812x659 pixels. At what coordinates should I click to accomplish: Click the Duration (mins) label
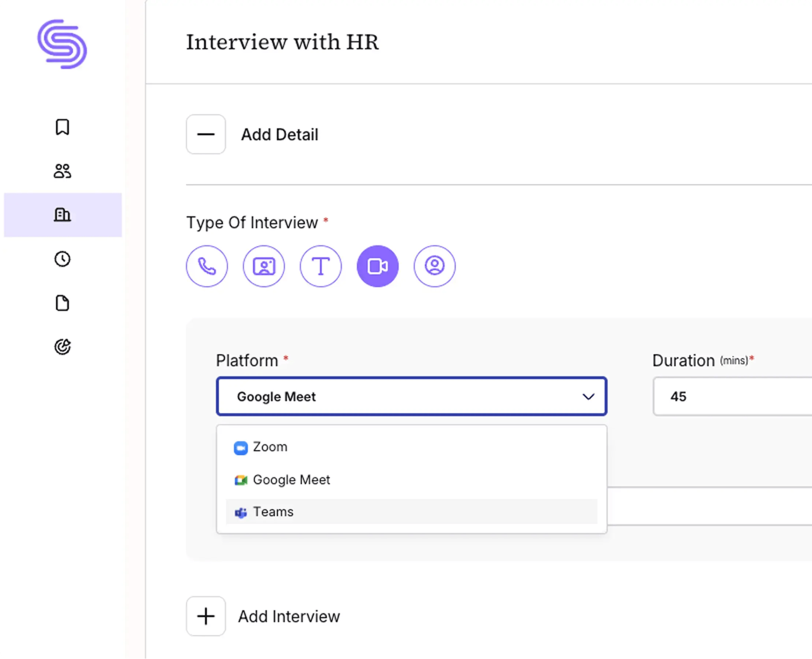[x=703, y=360]
